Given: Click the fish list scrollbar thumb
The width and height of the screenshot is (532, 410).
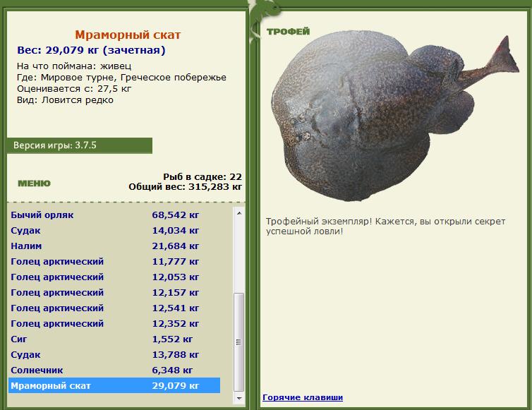Looking at the screenshot, I should [x=239, y=342].
